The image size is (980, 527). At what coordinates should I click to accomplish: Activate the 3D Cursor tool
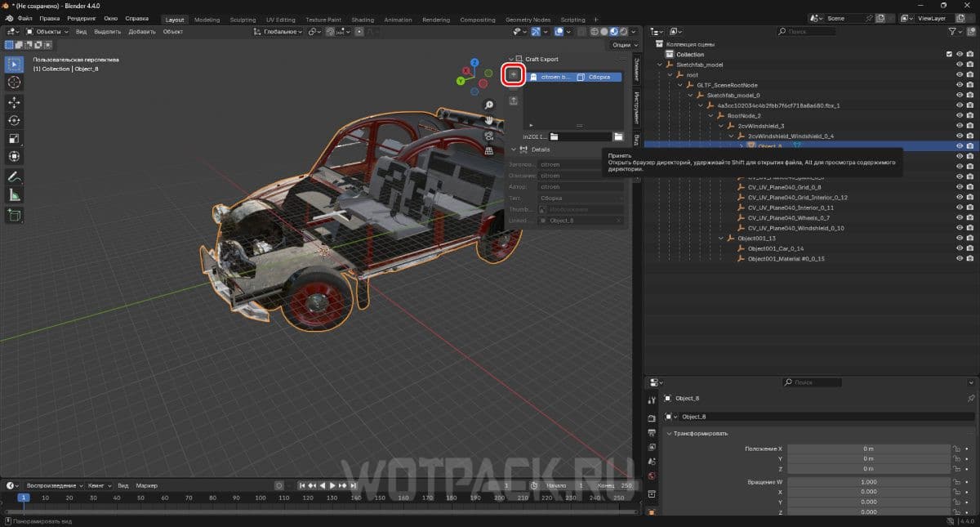(14, 83)
